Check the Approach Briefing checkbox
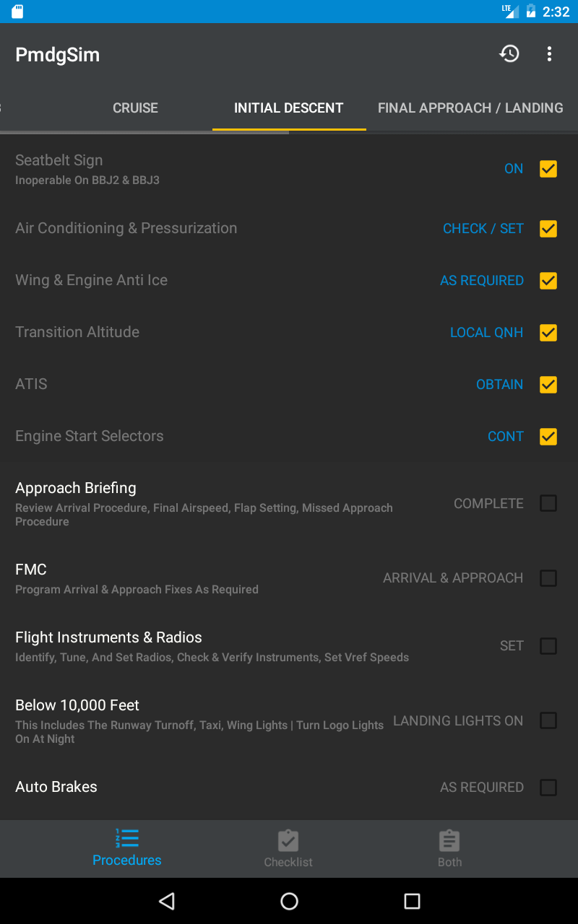The height and width of the screenshot is (924, 578). click(x=548, y=503)
